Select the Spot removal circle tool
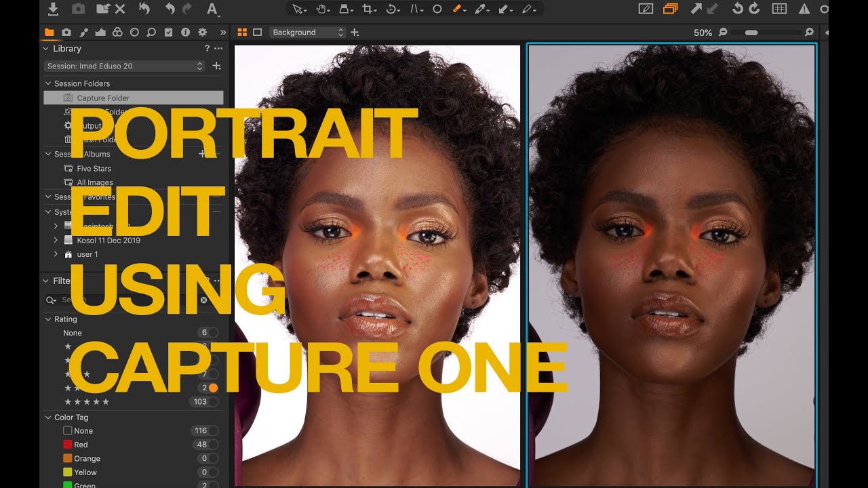The image size is (868, 488). click(437, 9)
